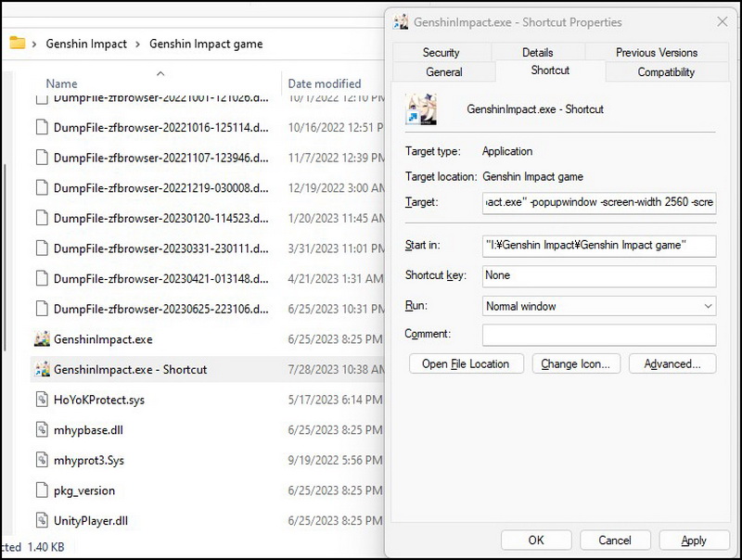The height and width of the screenshot is (560, 742).
Task: Click the breadcrumb chevron before Genshin Impact game
Action: point(138,44)
